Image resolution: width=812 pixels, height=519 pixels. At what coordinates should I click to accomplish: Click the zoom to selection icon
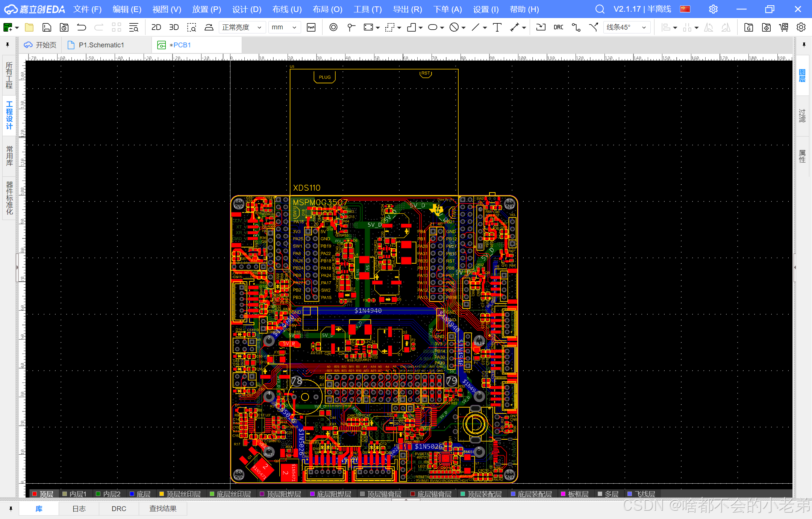pyautogui.click(x=192, y=27)
